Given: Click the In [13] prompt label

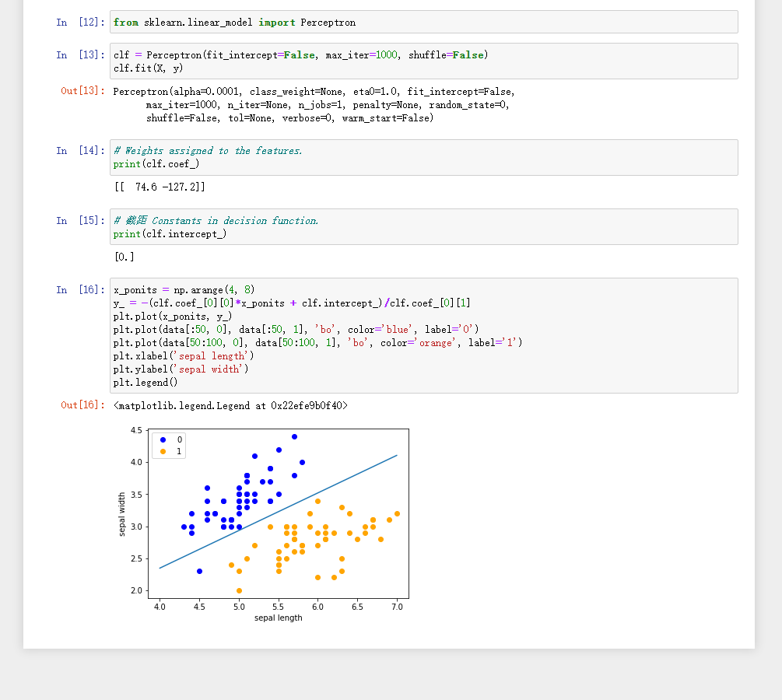Looking at the screenshot, I should pyautogui.click(x=80, y=55).
